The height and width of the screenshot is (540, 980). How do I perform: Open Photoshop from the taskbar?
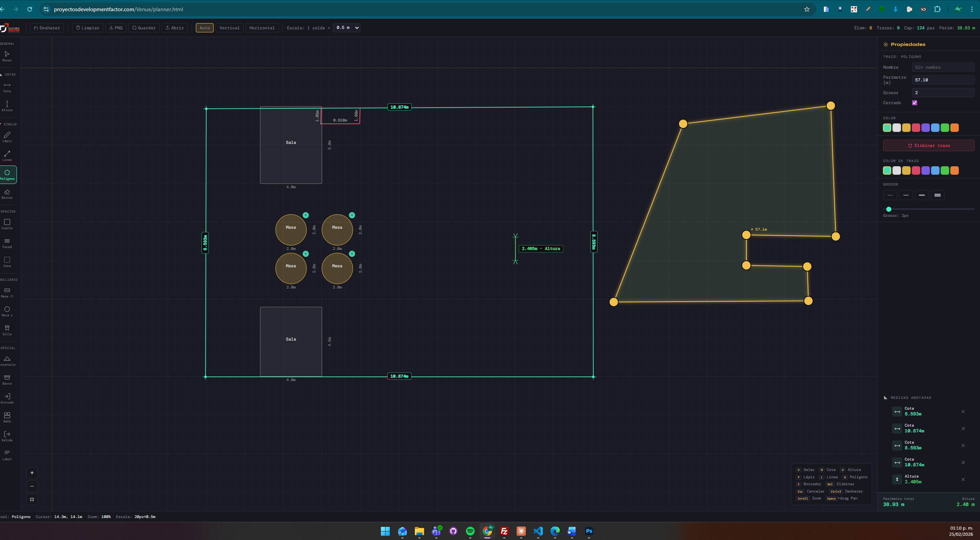589,531
